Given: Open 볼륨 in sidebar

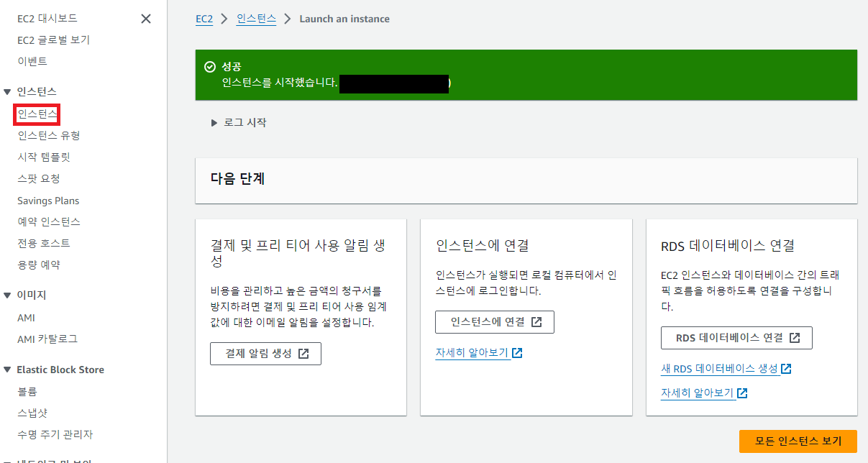Looking at the screenshot, I should pos(27,392).
